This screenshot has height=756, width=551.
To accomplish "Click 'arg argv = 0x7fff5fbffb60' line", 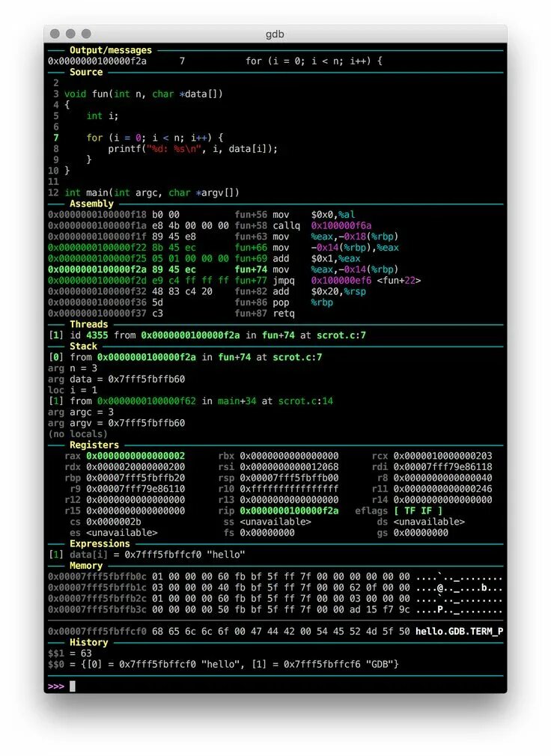I will pyautogui.click(x=116, y=423).
